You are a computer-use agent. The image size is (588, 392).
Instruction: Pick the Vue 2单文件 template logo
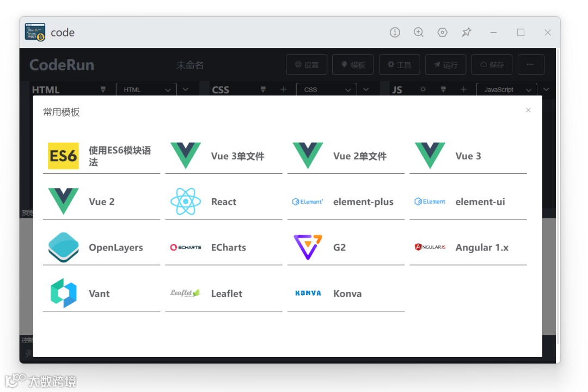point(308,156)
